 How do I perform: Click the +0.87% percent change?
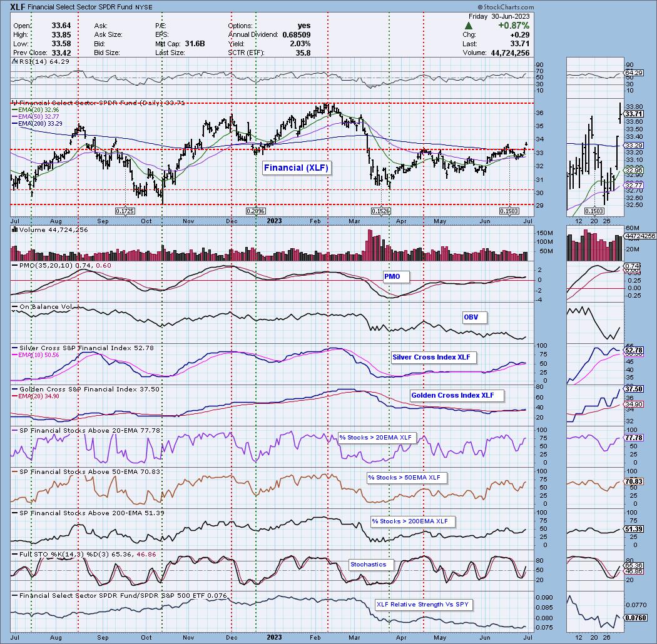point(514,26)
